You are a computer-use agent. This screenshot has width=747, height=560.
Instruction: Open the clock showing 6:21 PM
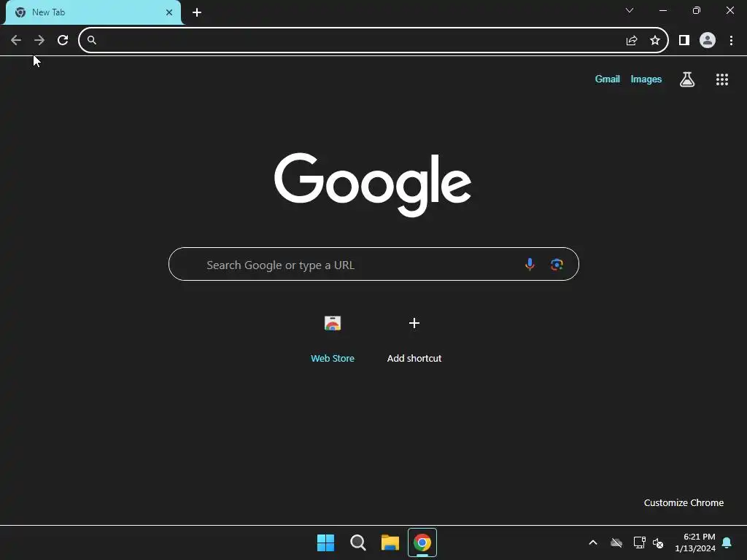click(695, 542)
